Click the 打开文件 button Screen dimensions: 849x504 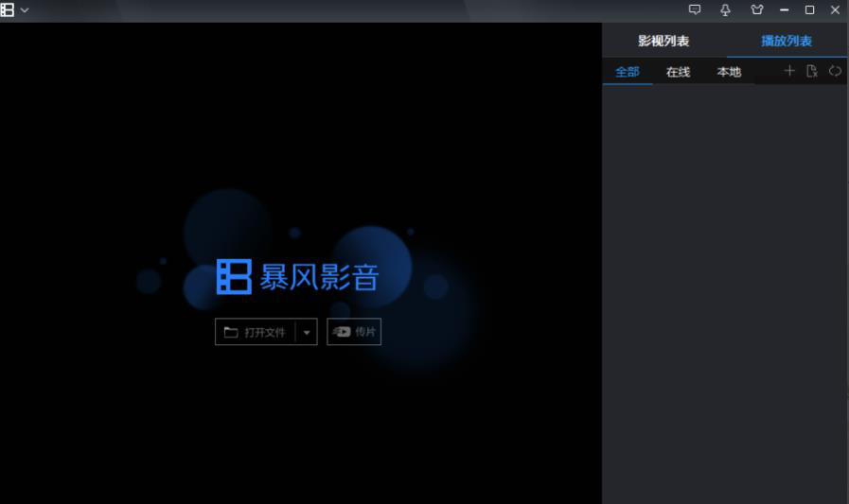tap(255, 332)
